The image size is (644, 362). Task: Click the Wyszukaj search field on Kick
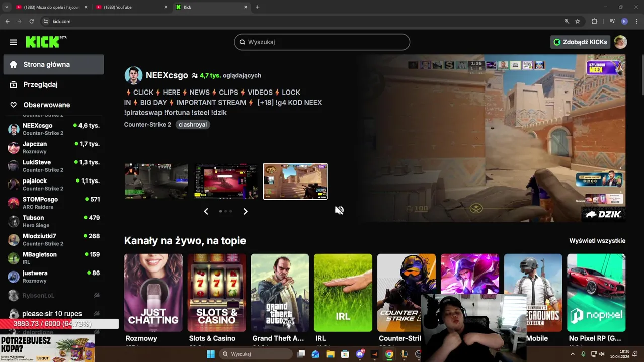pos(322,42)
